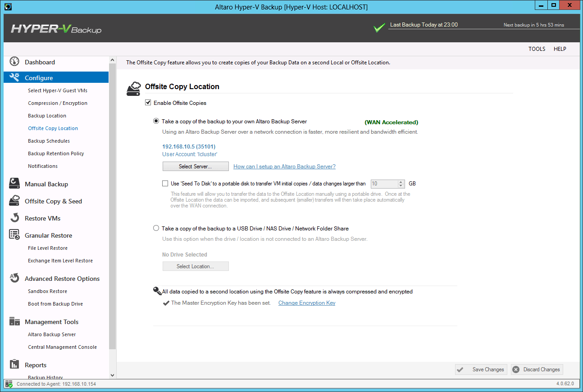Click the Dashboard gauge icon
The image size is (583, 392).
pyautogui.click(x=14, y=62)
